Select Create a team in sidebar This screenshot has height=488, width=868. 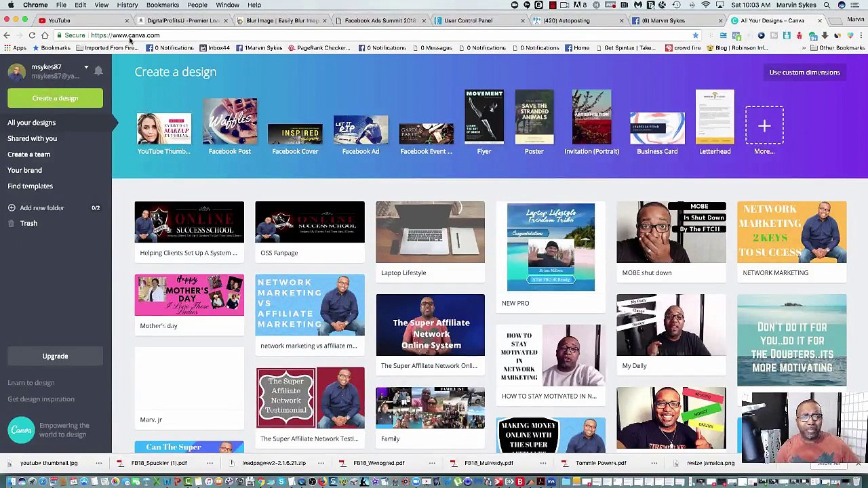point(28,155)
